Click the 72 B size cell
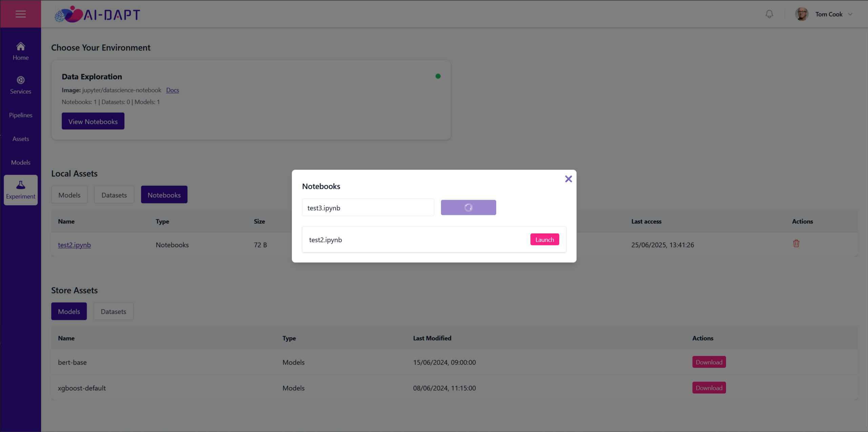 (x=260, y=245)
